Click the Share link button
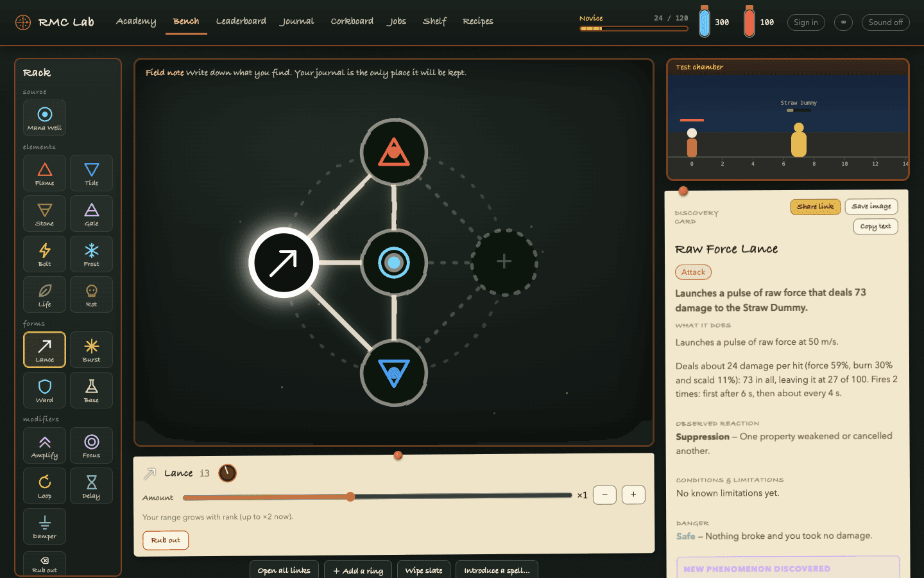Screen dimensions: 924x578 click(816, 207)
